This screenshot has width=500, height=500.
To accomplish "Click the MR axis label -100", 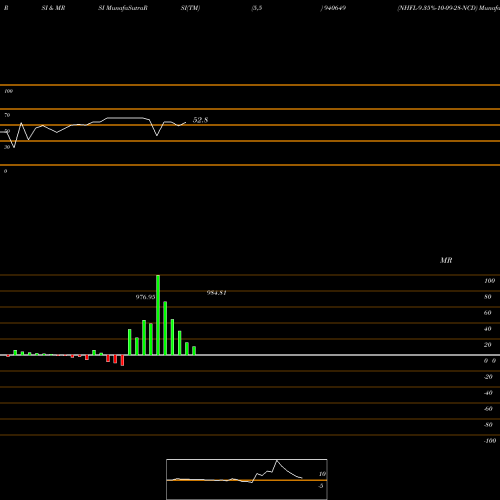I will (x=490, y=441).
